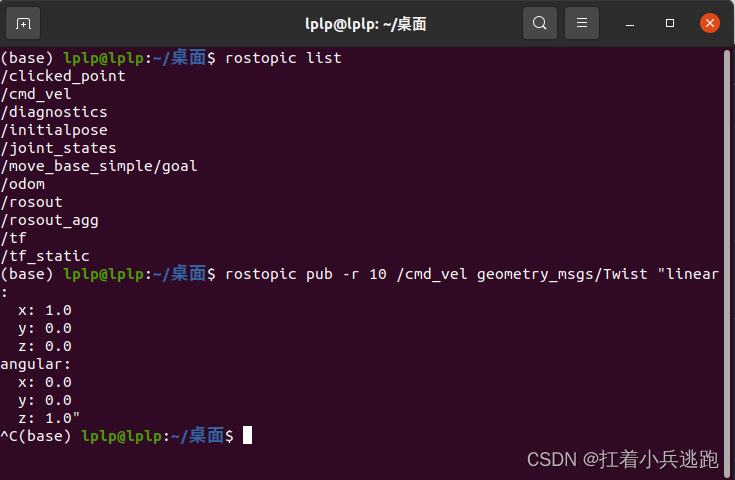Maximize the terminal window
Screen dimensions: 735x480
click(670, 23)
